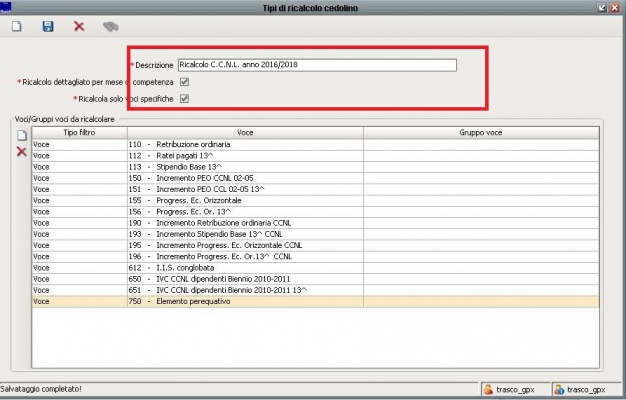Select highlighted row 750 - Elemento perequativo
Screen dimensions: 626x400
(x=315, y=301)
